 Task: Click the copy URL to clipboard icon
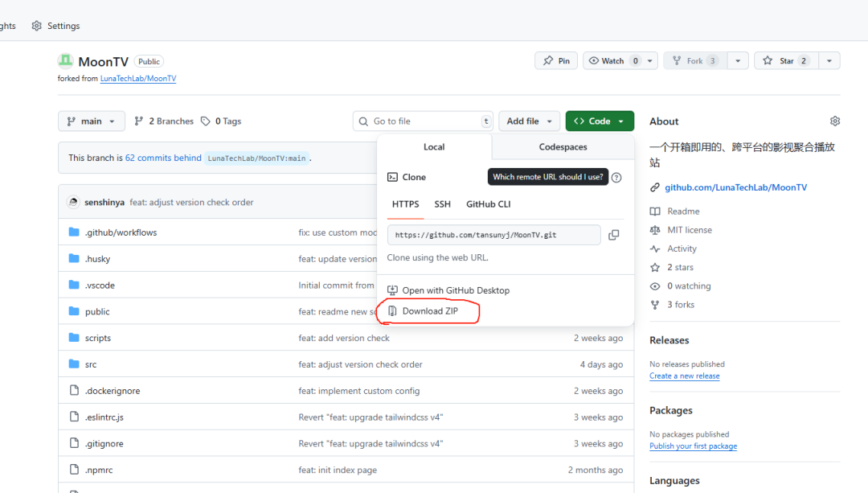pos(613,235)
